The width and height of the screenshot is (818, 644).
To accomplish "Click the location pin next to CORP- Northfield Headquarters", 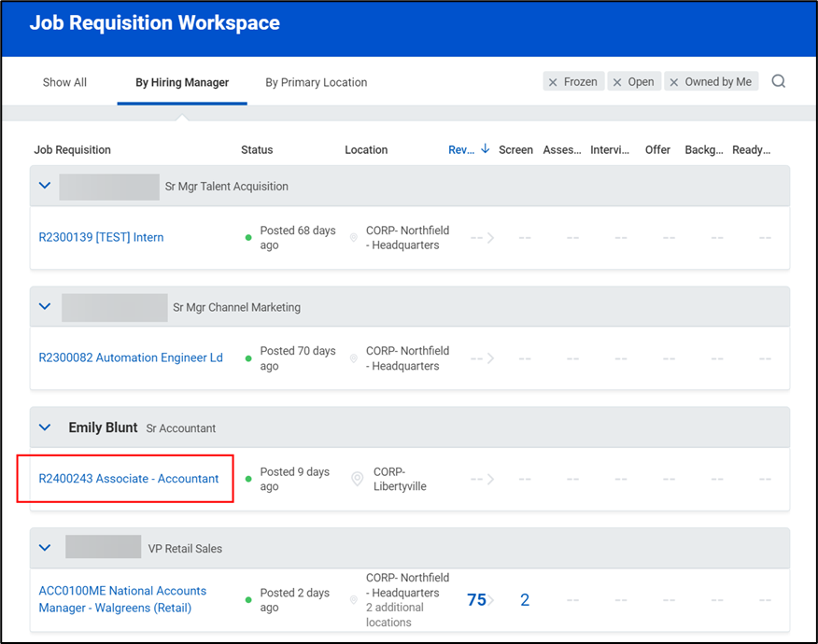I will coord(353,237).
